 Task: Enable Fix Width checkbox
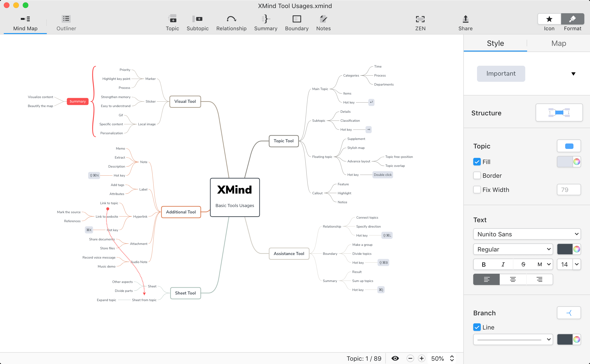pyautogui.click(x=477, y=190)
